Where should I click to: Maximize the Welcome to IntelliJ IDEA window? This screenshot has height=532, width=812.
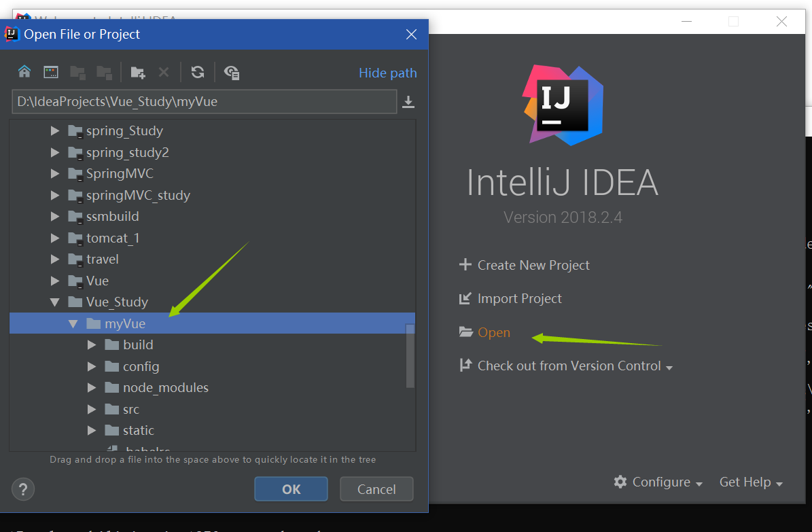point(733,21)
